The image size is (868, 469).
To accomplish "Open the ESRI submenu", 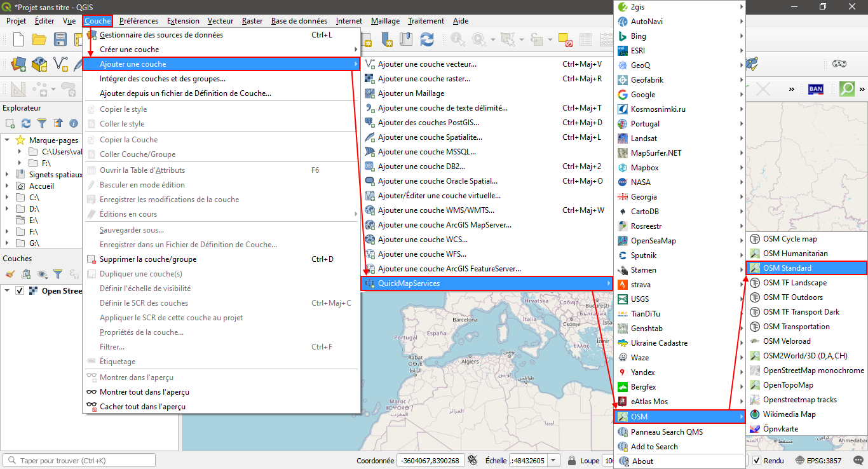I will [x=679, y=51].
